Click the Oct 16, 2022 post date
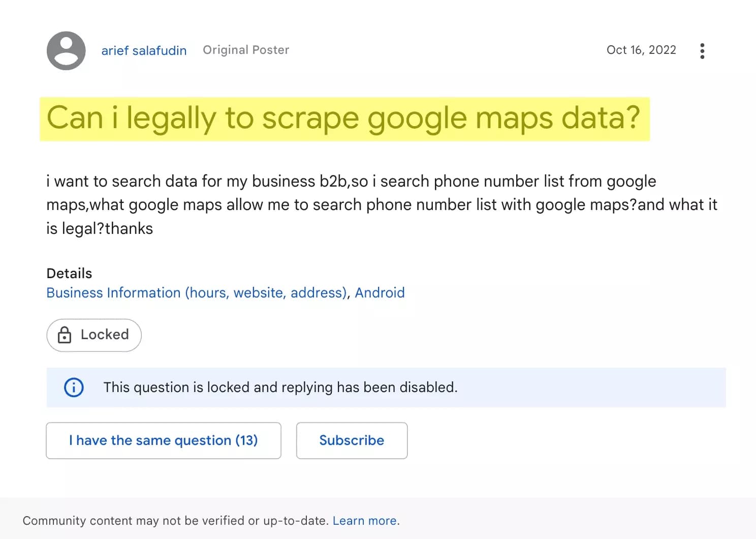Image resolution: width=756 pixels, height=539 pixels. click(x=642, y=50)
